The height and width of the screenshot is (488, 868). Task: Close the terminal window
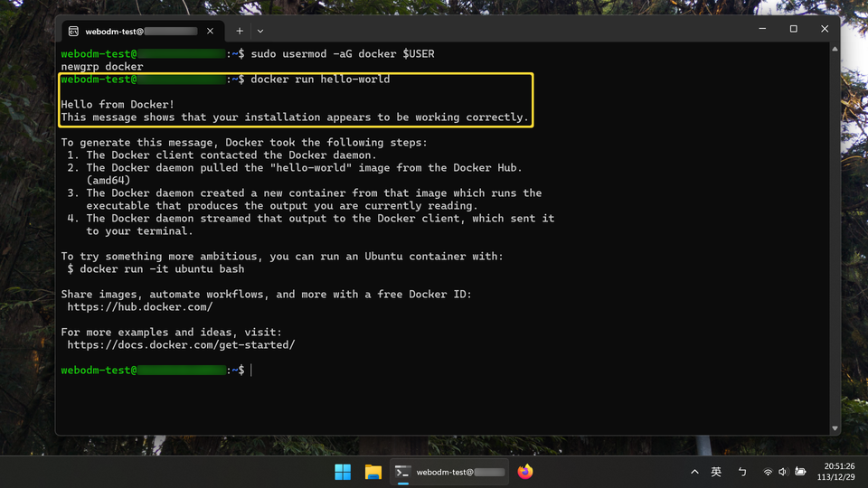click(825, 29)
